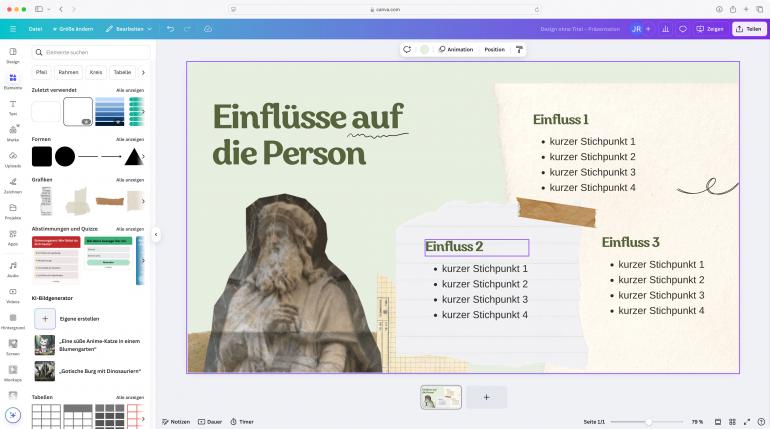Select the Kreis category chip
770x429 pixels.
[x=96, y=72]
